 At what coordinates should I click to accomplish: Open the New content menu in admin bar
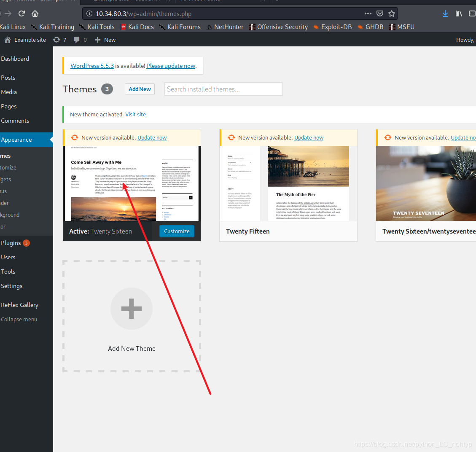(105, 40)
